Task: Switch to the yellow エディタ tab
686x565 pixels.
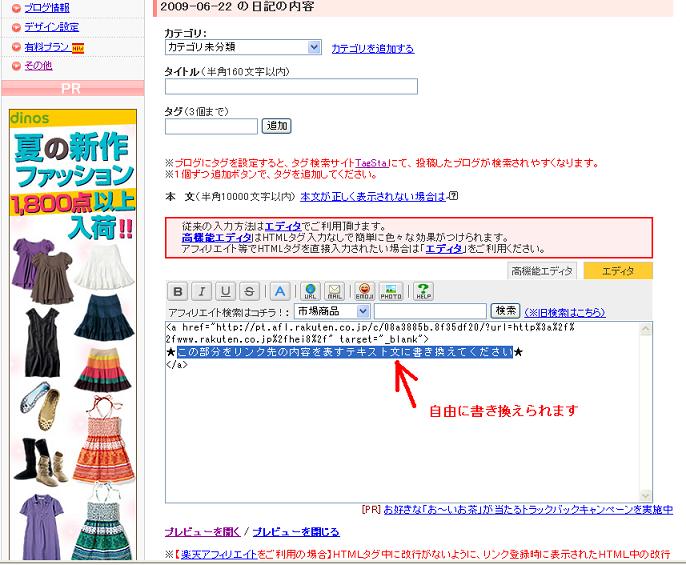Action: coord(618,271)
